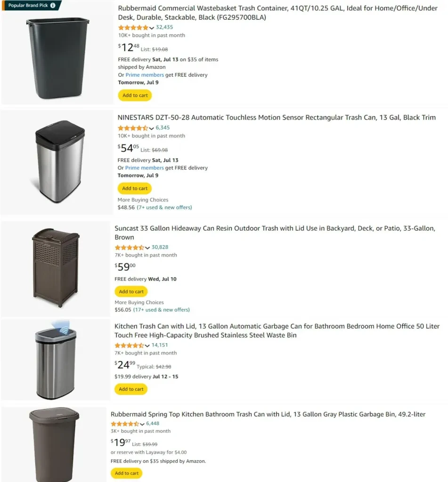Expand the rating chevron beside 32,435

tap(152, 28)
